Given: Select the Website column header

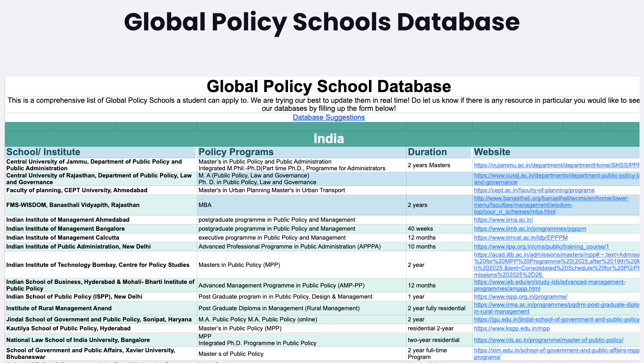Looking at the screenshot, I should [x=556, y=152].
